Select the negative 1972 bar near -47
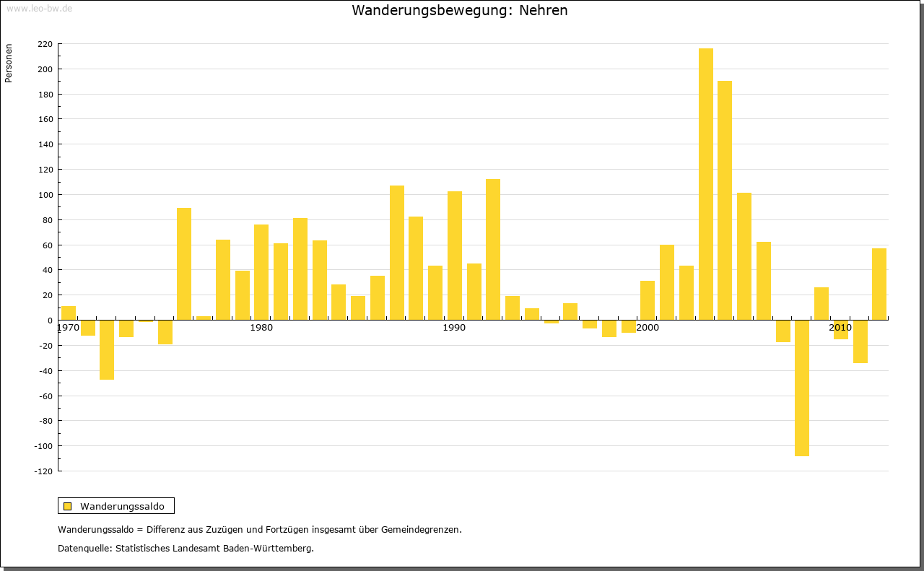924x571 pixels. point(107,349)
